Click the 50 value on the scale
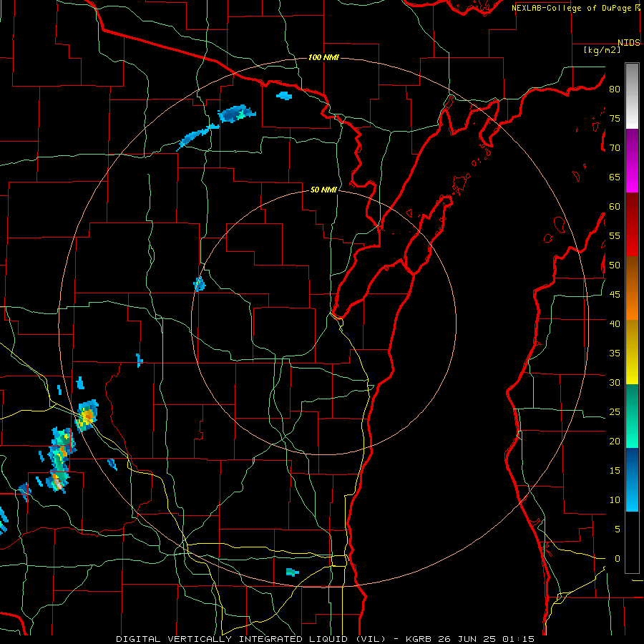 pos(615,265)
